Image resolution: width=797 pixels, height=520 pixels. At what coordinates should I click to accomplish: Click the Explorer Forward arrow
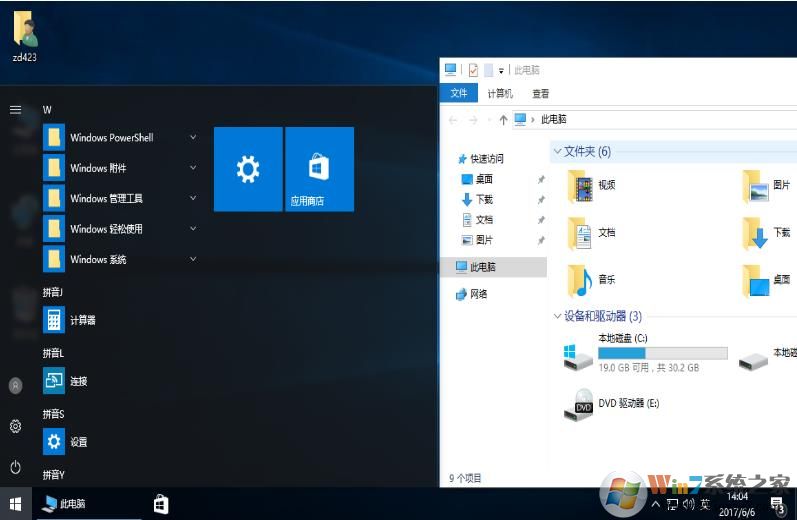(x=473, y=120)
